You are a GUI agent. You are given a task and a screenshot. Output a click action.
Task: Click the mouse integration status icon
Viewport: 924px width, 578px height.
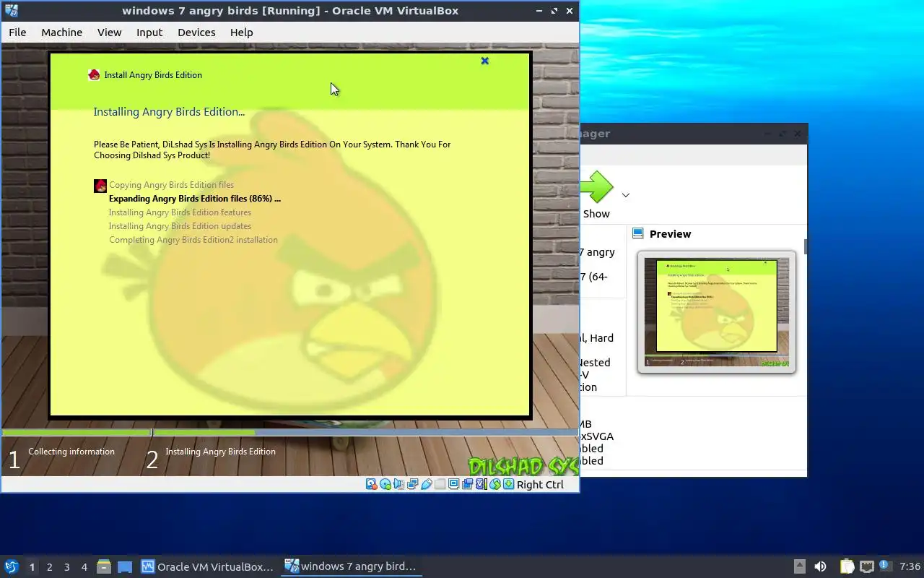click(x=495, y=484)
